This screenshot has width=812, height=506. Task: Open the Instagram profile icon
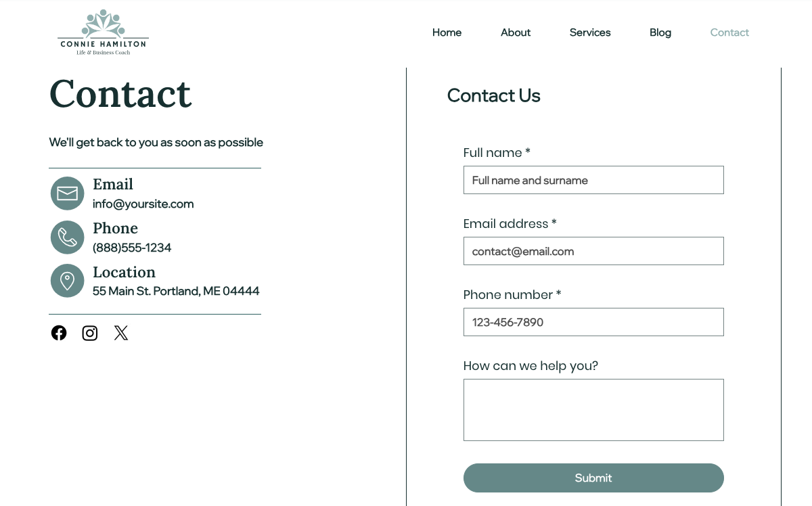click(90, 333)
